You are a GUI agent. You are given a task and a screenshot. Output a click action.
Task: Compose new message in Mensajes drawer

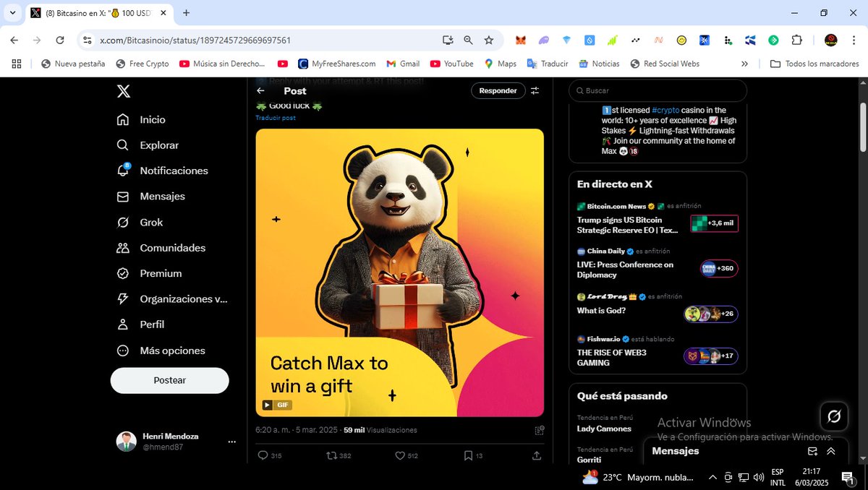pos(812,451)
